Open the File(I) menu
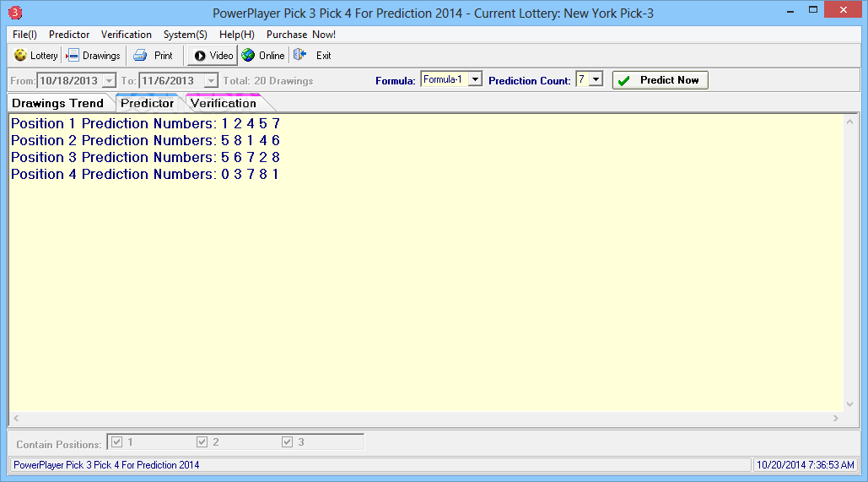Viewport: 868px width, 482px height. (x=25, y=35)
